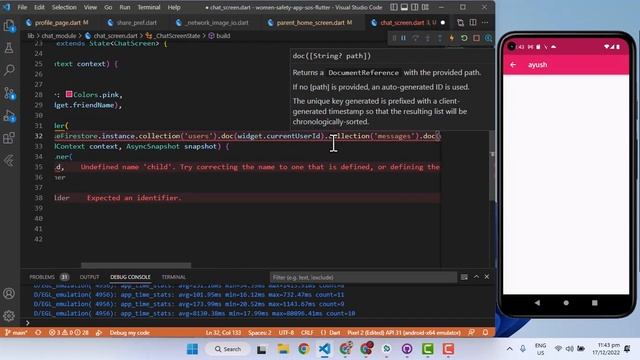Switch to the share_pref.dart tab
The width and height of the screenshot is (640, 360).
(136, 23)
